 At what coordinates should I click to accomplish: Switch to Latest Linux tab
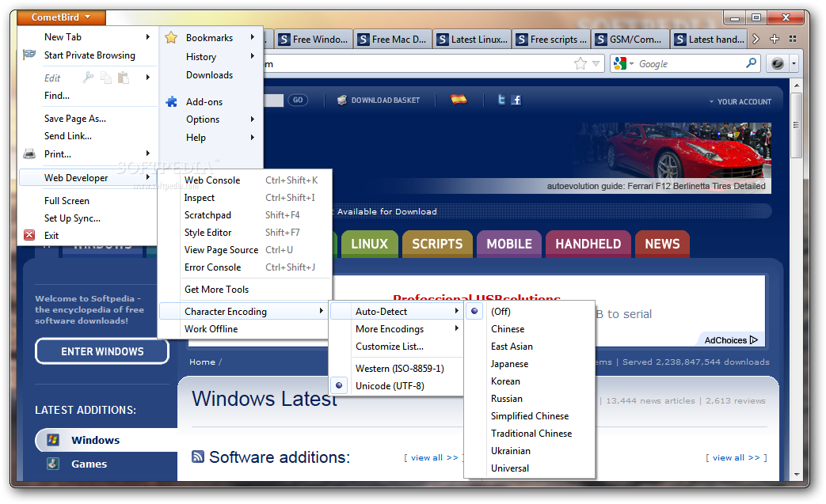pos(473,40)
